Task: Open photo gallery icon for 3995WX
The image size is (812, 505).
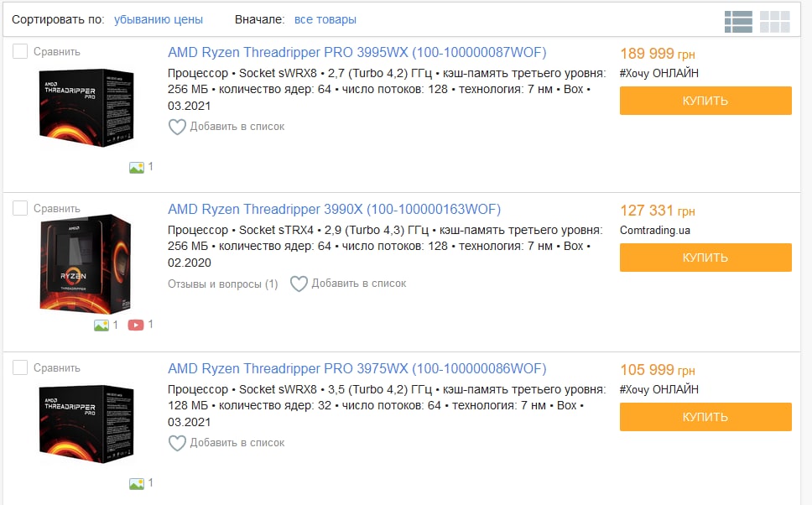Action: [x=137, y=167]
